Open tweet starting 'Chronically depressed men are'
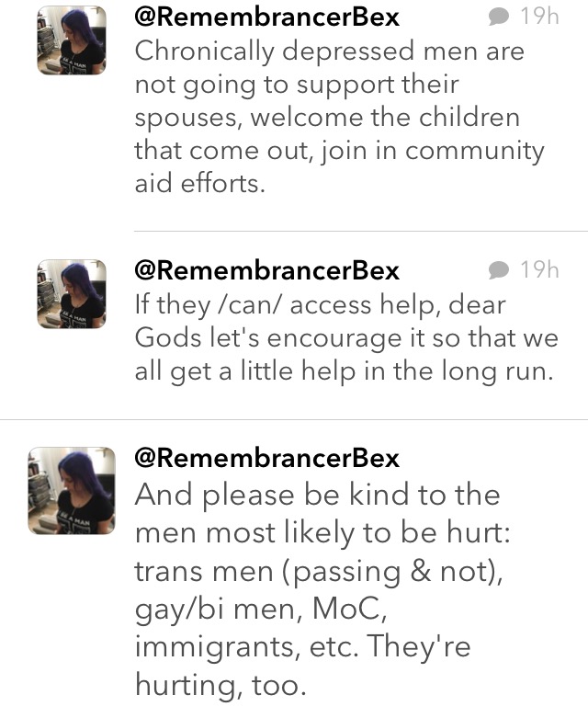 coord(340,118)
